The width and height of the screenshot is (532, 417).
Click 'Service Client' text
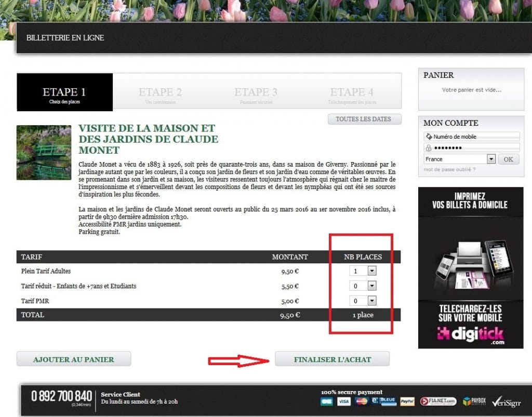[x=121, y=394]
